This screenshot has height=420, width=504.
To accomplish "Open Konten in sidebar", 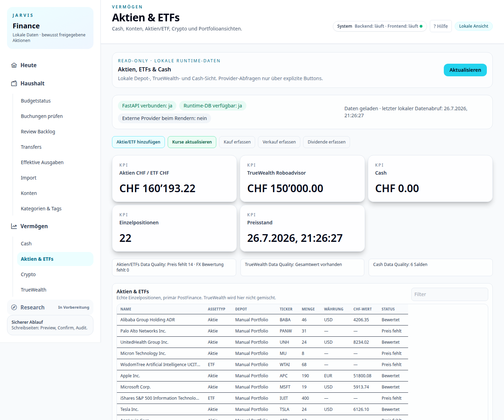I will (55, 193).
